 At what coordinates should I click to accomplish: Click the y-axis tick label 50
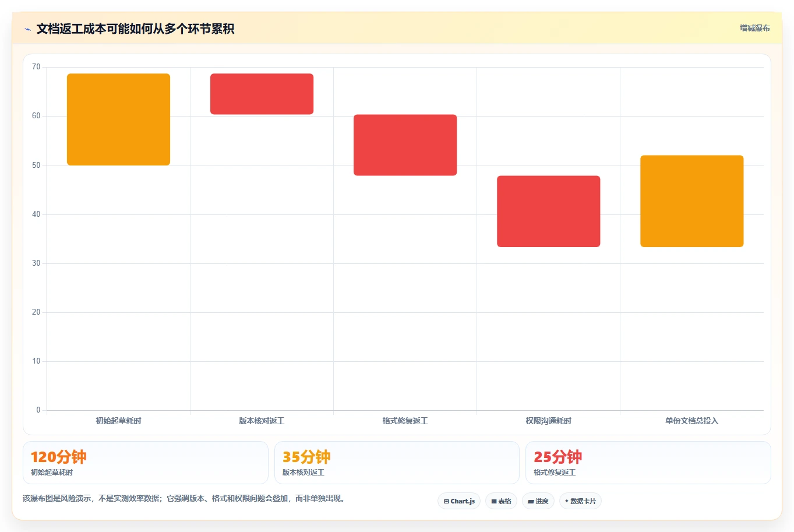(x=36, y=165)
